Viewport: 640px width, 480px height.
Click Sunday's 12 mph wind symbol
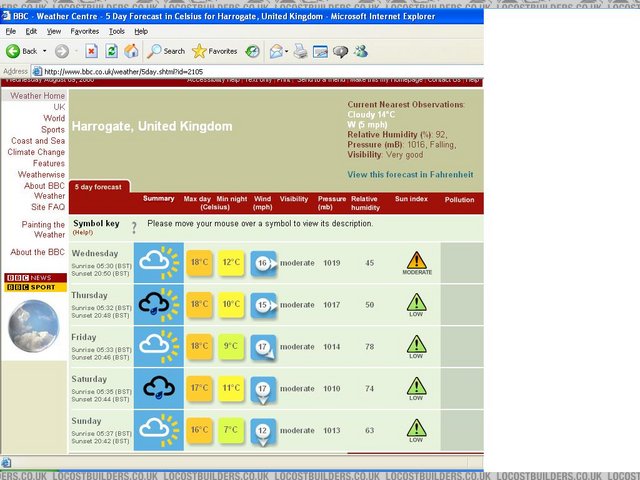(263, 432)
